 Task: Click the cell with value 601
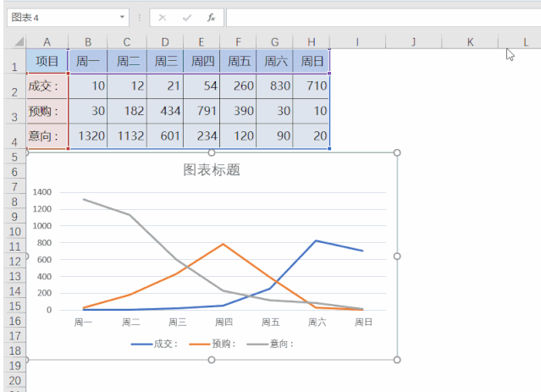pyautogui.click(x=165, y=136)
